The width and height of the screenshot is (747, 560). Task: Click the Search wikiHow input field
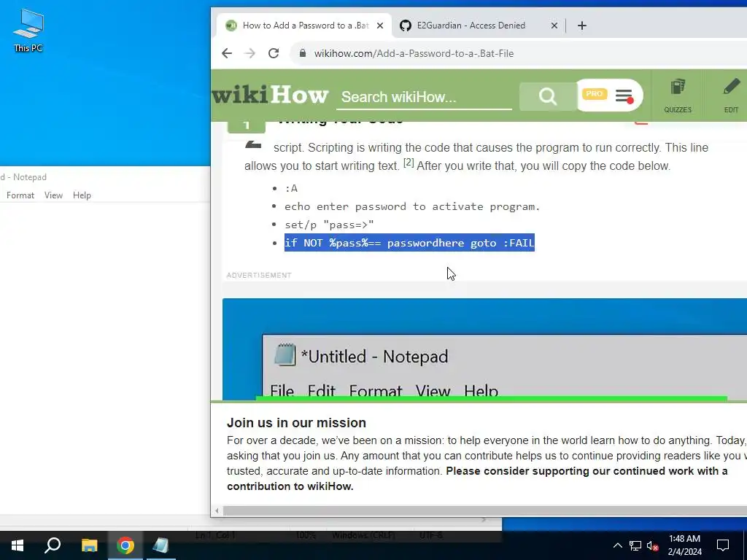point(424,97)
